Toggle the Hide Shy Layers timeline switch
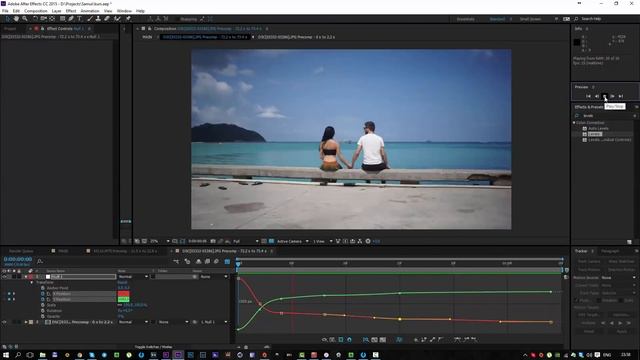640x360 pixels. click(198, 261)
